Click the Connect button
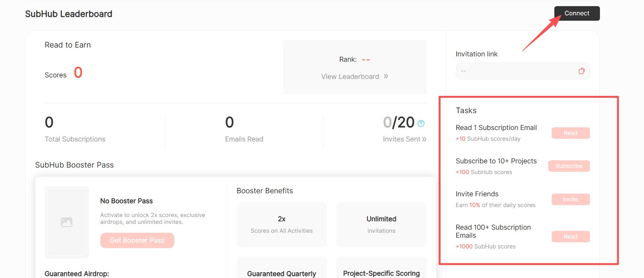Image resolution: width=644 pixels, height=278 pixels. (577, 13)
